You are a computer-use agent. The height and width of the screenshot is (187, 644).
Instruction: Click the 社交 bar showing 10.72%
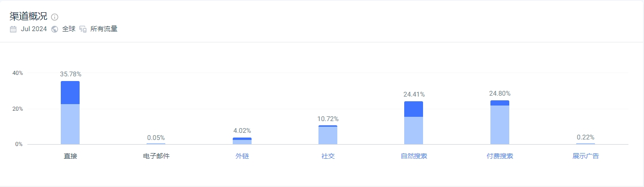click(328, 135)
